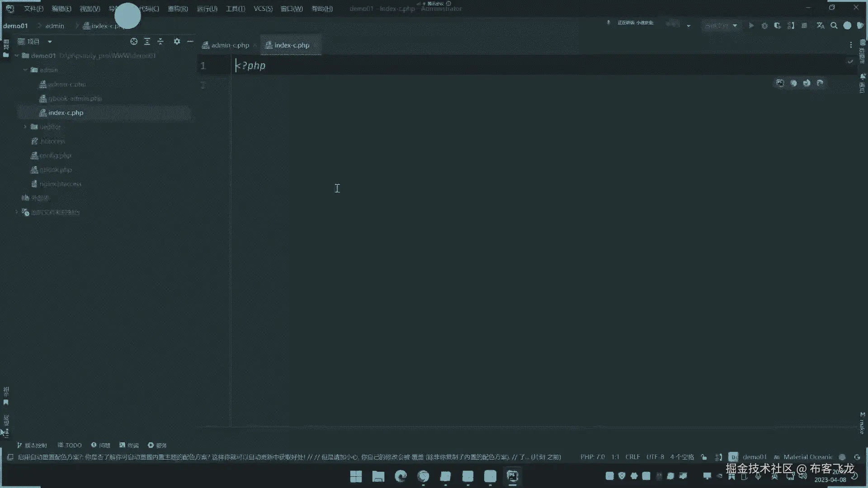Click the CRLF line separator in status bar
Screen dimensions: 868x488
pyautogui.click(x=632, y=457)
